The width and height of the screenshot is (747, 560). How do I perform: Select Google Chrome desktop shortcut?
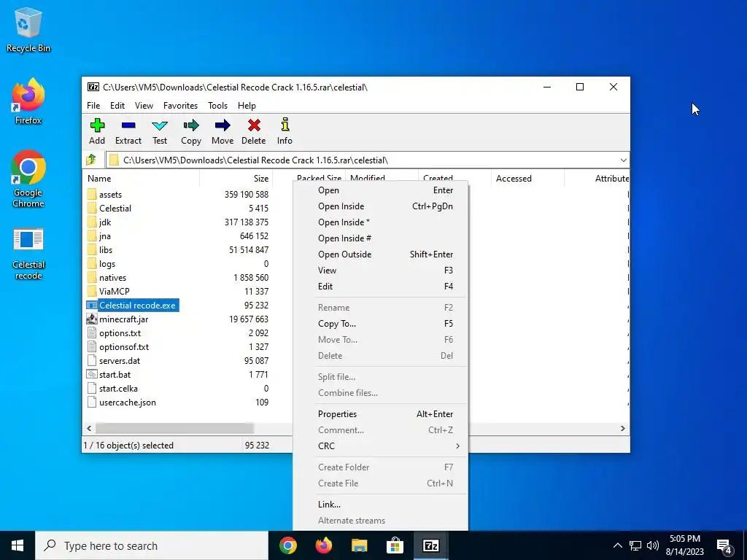click(x=28, y=179)
